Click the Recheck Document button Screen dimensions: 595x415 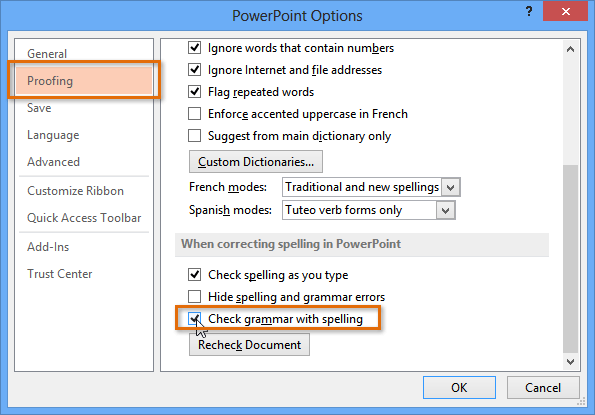coord(249,345)
